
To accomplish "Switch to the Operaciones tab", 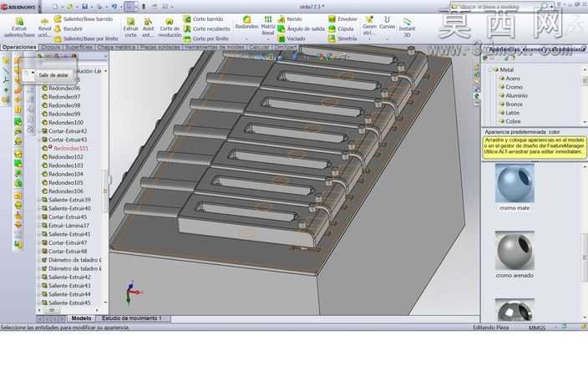I will click(19, 48).
